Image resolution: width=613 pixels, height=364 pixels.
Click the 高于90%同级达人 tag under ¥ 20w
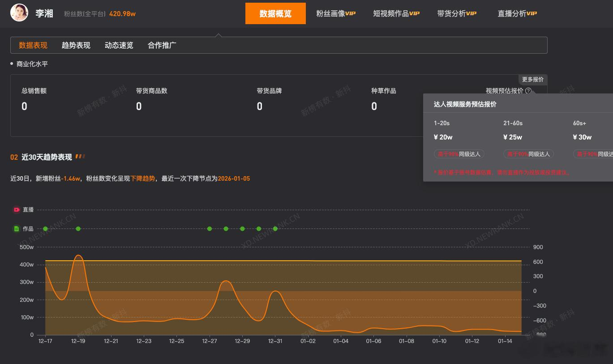click(x=459, y=154)
